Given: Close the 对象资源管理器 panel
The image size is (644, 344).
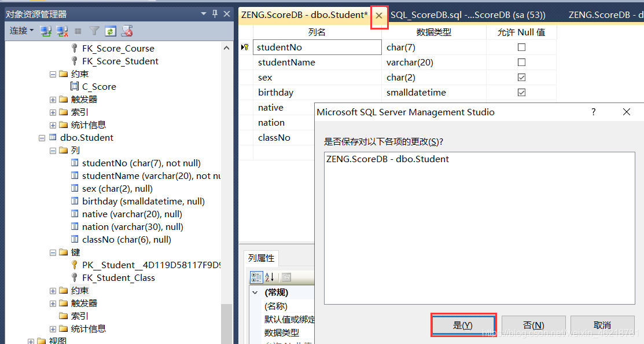Looking at the screenshot, I should (x=227, y=14).
